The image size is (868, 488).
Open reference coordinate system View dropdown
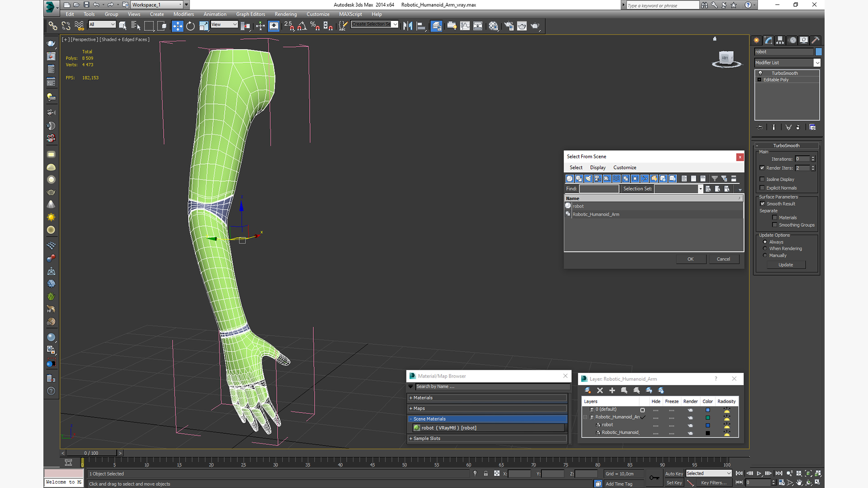point(224,24)
